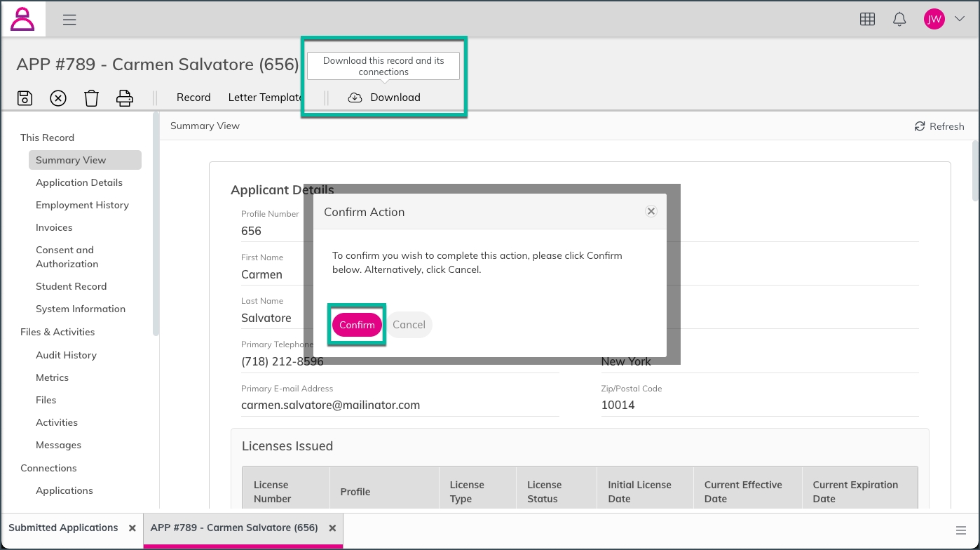Open the grid apps icon
This screenshot has height=550, width=980.
pos(867,20)
